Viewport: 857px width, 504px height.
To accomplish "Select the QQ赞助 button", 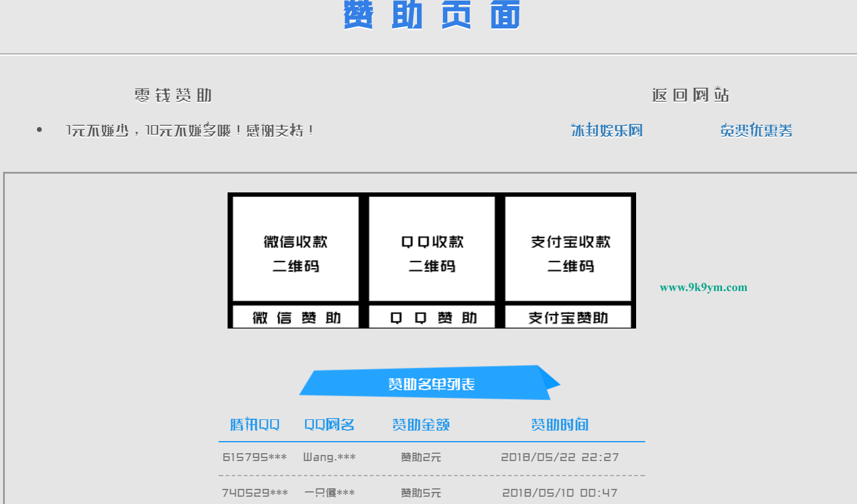I will [432, 316].
